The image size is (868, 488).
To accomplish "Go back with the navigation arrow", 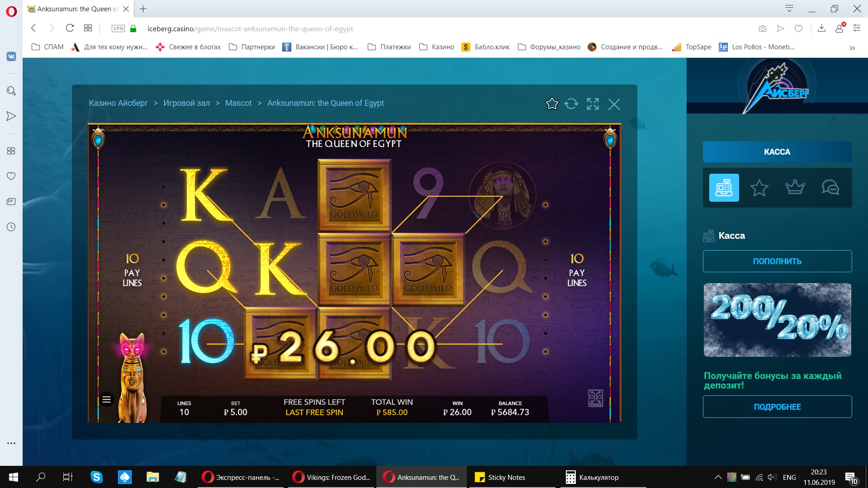I will (33, 28).
